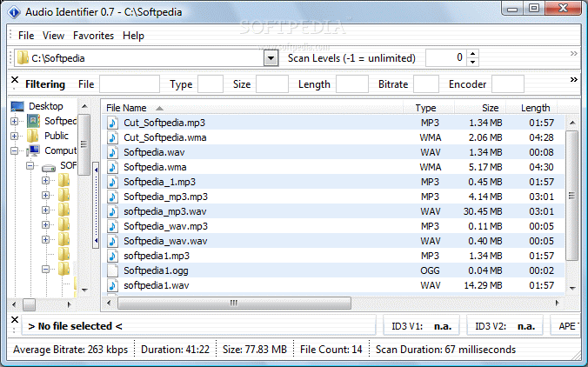The width and height of the screenshot is (588, 367).
Task: Click the music icon beside softpedia_mp3.wav
Action: 112,211
